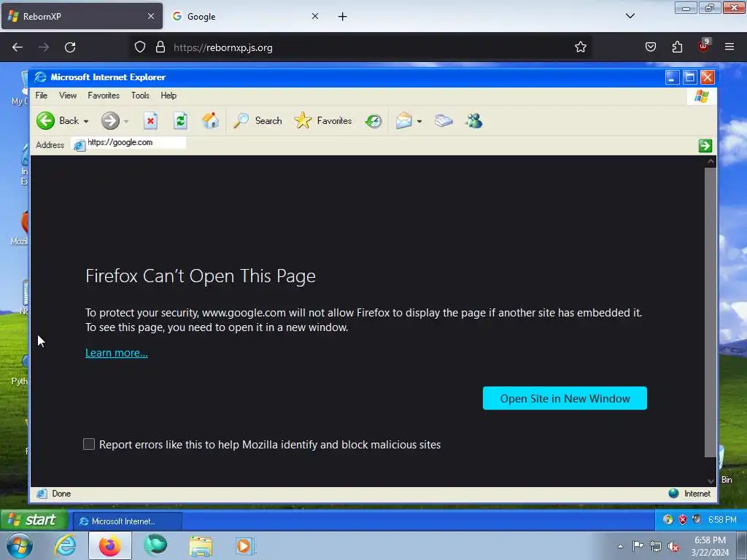The height and width of the screenshot is (560, 747).
Task: Open the Help menu
Action: coord(169,96)
